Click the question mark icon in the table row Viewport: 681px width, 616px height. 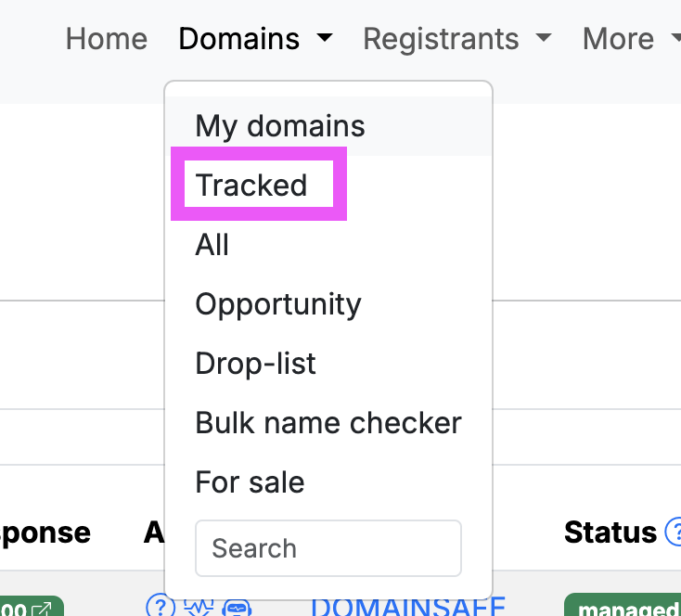[x=161, y=607]
